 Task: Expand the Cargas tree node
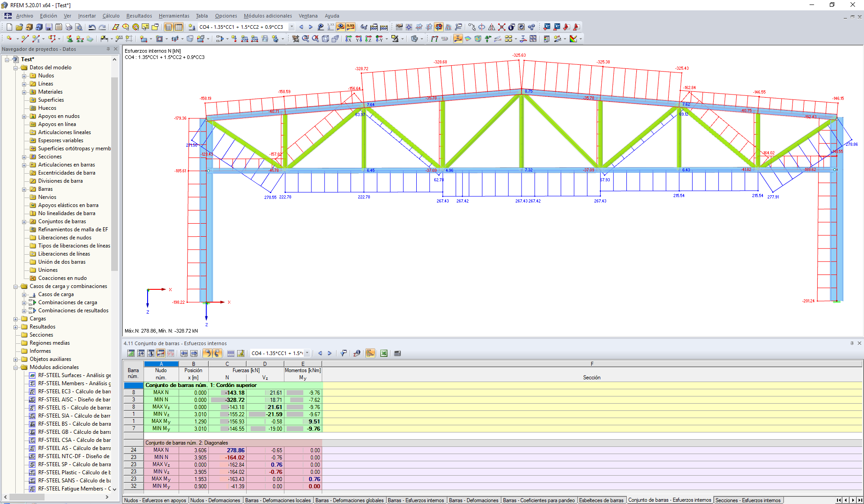click(x=16, y=319)
